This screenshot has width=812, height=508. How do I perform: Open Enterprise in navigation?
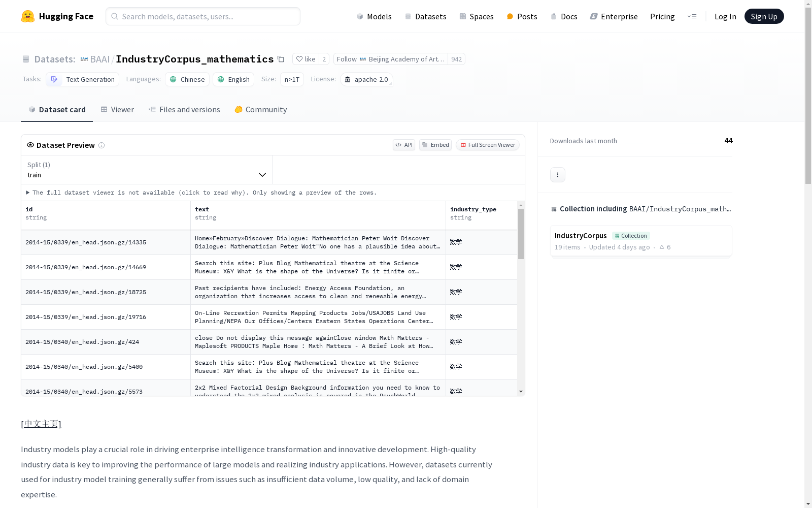614,16
